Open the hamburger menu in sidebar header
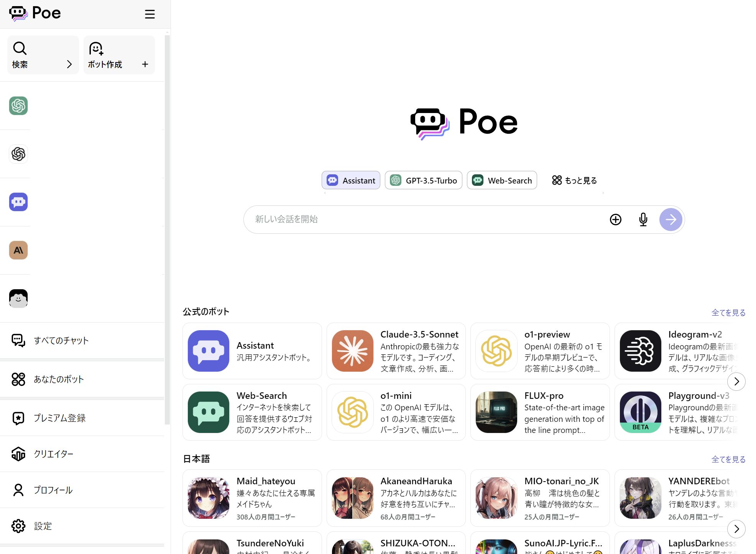The height and width of the screenshot is (554, 756). coord(150,14)
